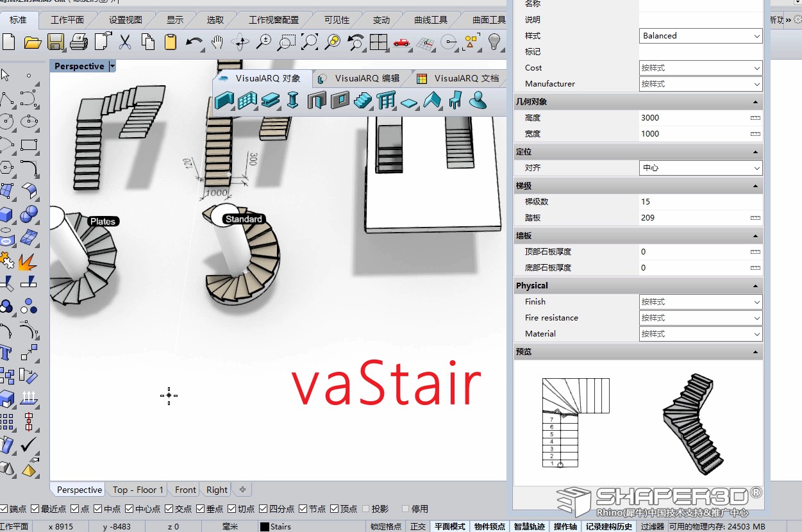
Task: Toggle the 最近点 osnap checkbox
Action: point(35,509)
